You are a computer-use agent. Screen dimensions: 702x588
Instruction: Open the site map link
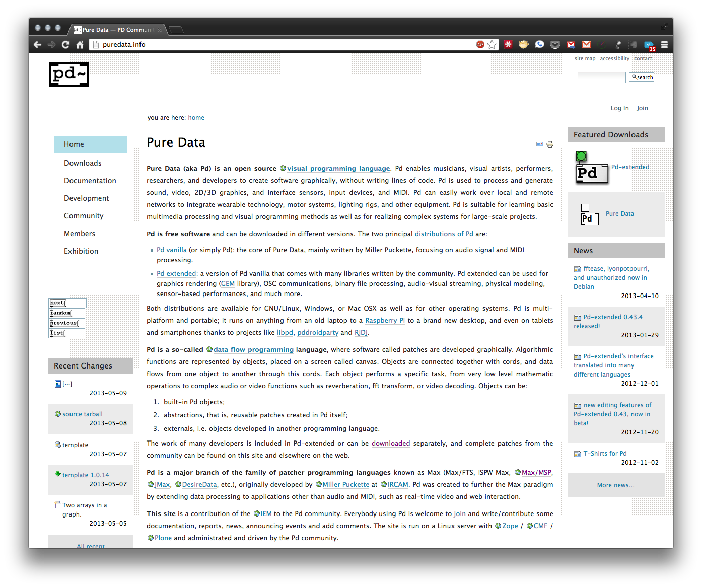coord(585,58)
